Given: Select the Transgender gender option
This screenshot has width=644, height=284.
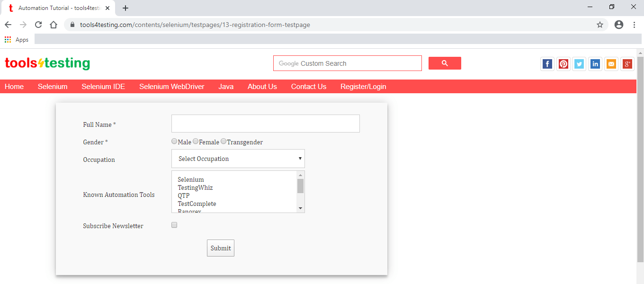Looking at the screenshot, I should point(223,141).
